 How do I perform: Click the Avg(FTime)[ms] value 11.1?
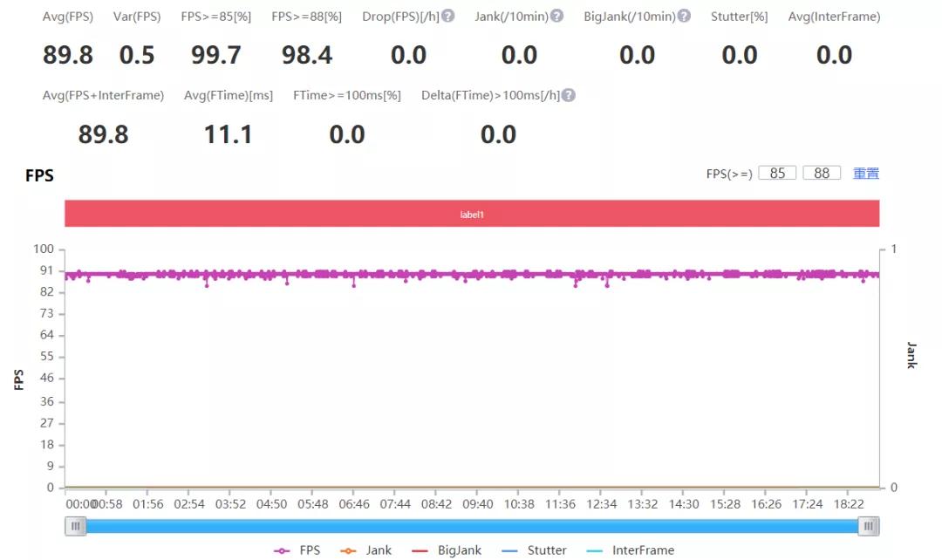point(228,134)
